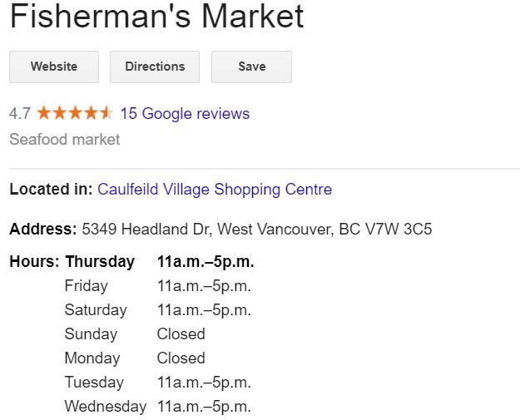Click the orange star rating icons
520x420 pixels.
click(x=75, y=113)
